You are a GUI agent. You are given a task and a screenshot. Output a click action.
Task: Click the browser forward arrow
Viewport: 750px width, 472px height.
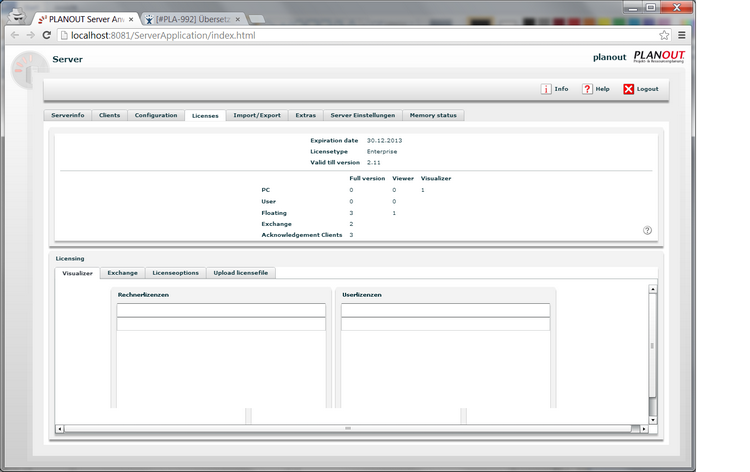(x=31, y=35)
